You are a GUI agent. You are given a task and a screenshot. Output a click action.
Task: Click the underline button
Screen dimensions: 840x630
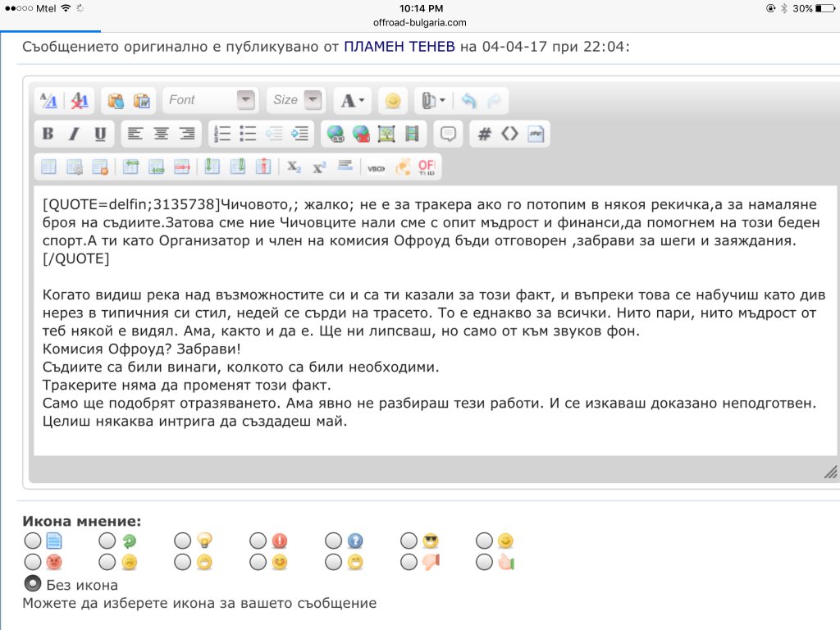click(100, 134)
